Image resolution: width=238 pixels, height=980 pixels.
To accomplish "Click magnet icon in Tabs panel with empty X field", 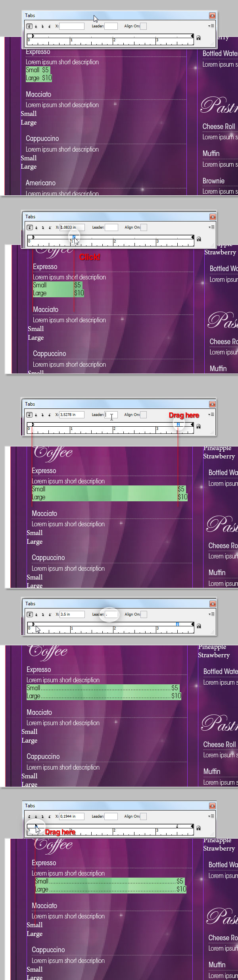I will coord(198,38).
